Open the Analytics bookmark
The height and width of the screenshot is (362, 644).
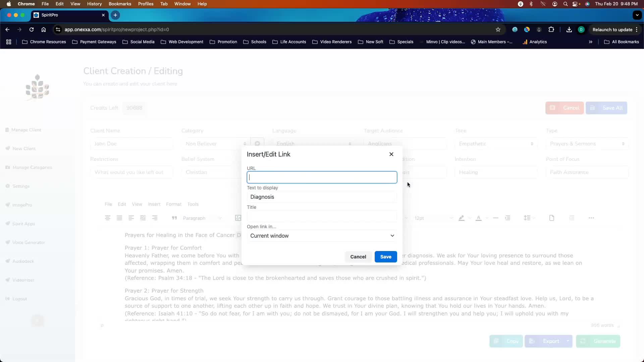(535, 42)
